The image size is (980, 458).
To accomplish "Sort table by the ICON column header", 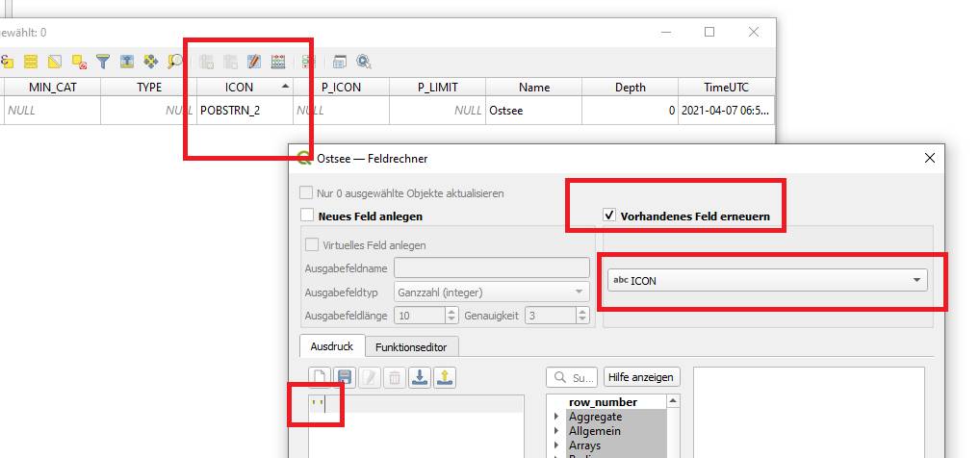I will (239, 87).
